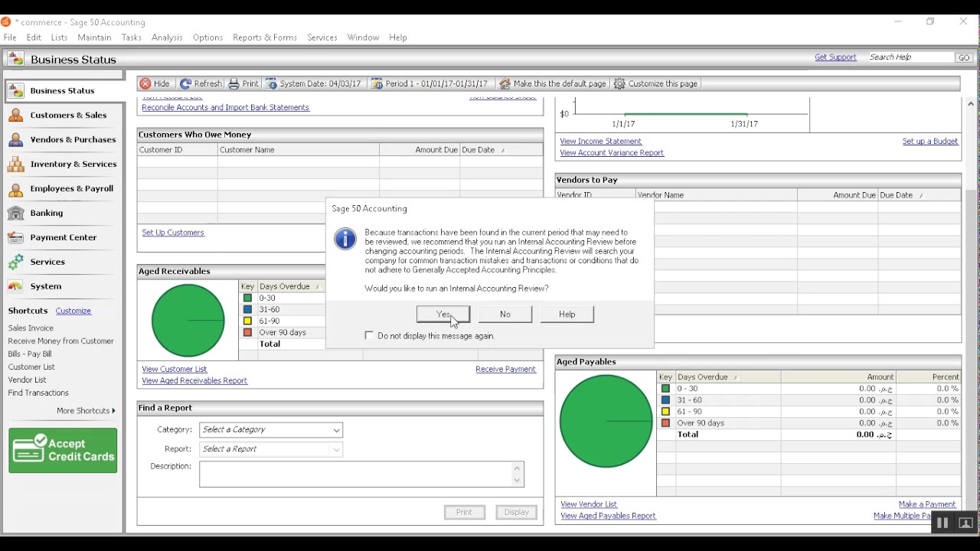Open View Income Statement link
980x551 pixels.
(x=601, y=141)
